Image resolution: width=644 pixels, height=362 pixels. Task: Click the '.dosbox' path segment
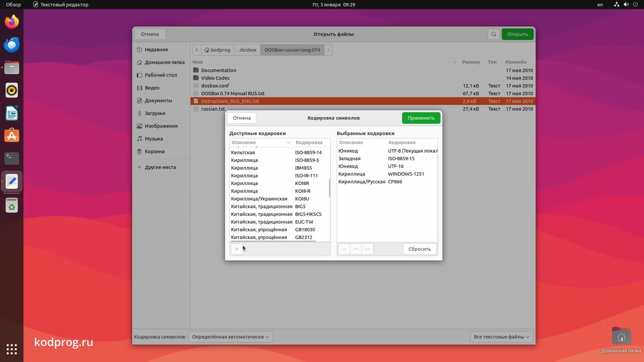pos(248,50)
